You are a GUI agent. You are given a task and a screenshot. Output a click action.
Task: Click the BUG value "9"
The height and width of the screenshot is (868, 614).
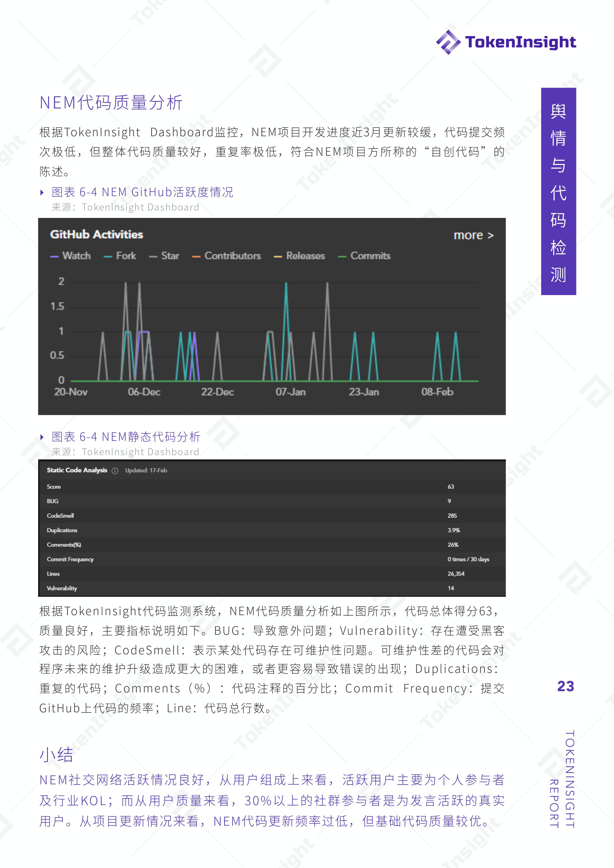pyautogui.click(x=449, y=501)
